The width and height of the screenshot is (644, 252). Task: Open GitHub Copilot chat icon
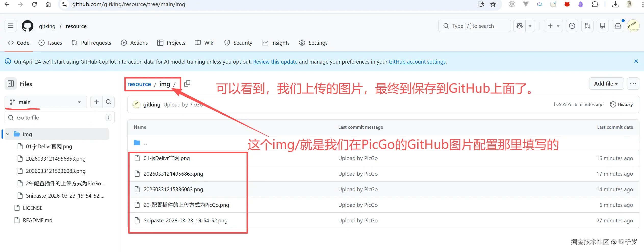pos(519,26)
